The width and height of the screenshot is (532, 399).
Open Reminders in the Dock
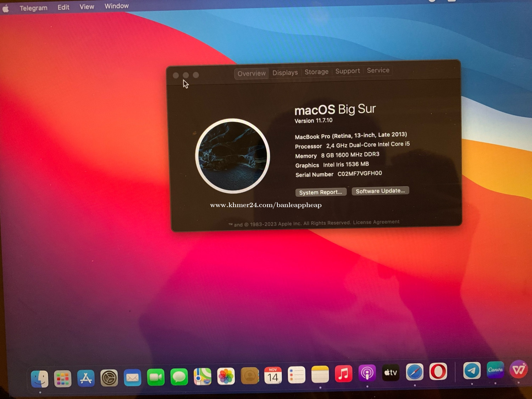pyautogui.click(x=297, y=375)
